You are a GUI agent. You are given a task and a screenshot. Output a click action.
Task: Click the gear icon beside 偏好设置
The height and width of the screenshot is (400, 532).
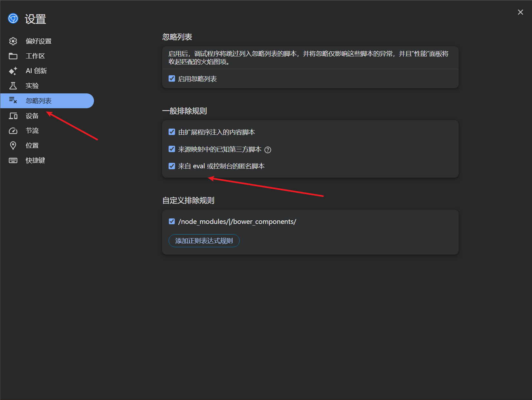13,41
